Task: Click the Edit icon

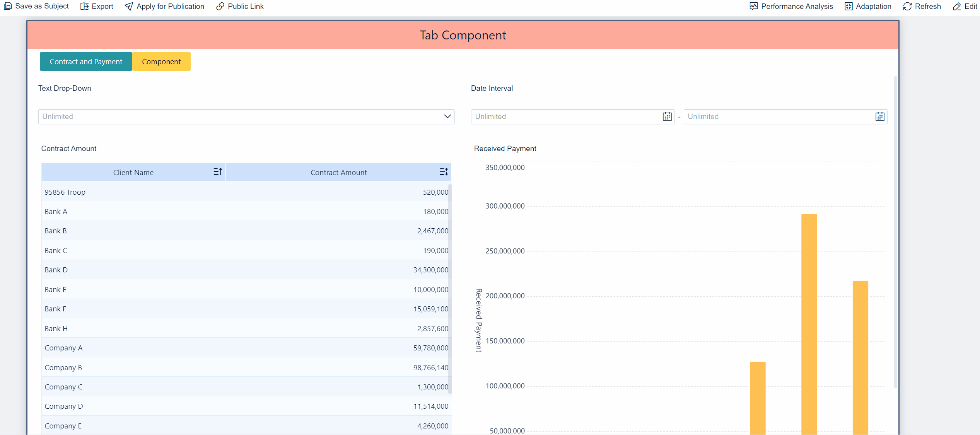Action: [x=958, y=6]
